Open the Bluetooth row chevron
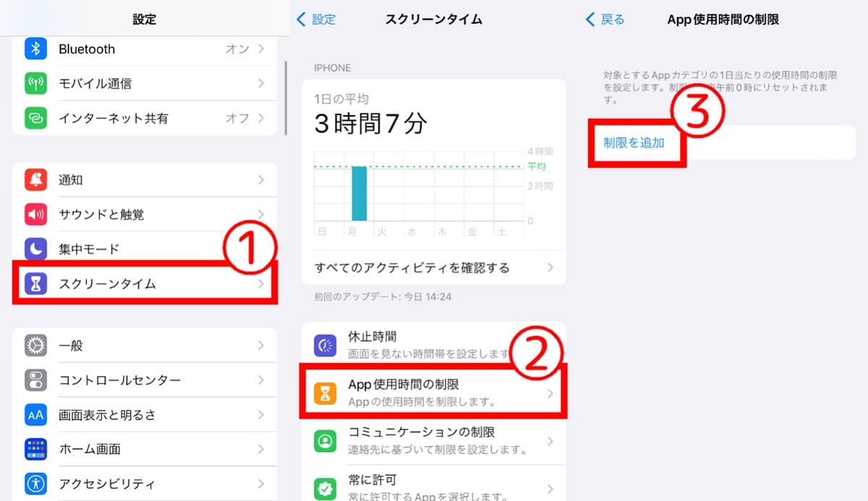868x501 pixels. click(261, 48)
